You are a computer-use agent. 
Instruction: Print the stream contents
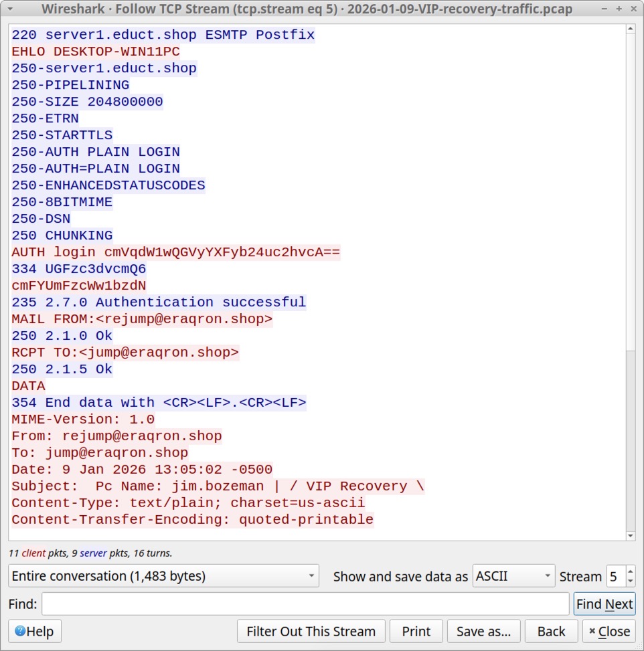point(416,631)
